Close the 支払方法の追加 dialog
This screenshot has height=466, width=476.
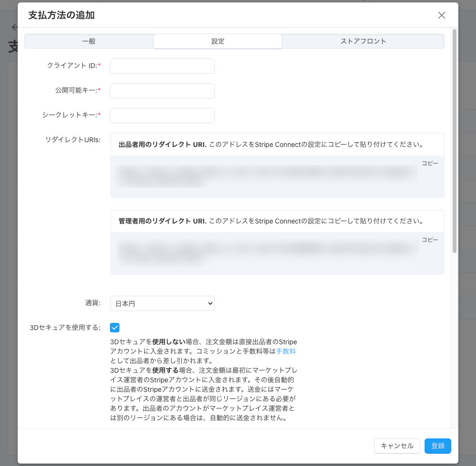click(441, 15)
